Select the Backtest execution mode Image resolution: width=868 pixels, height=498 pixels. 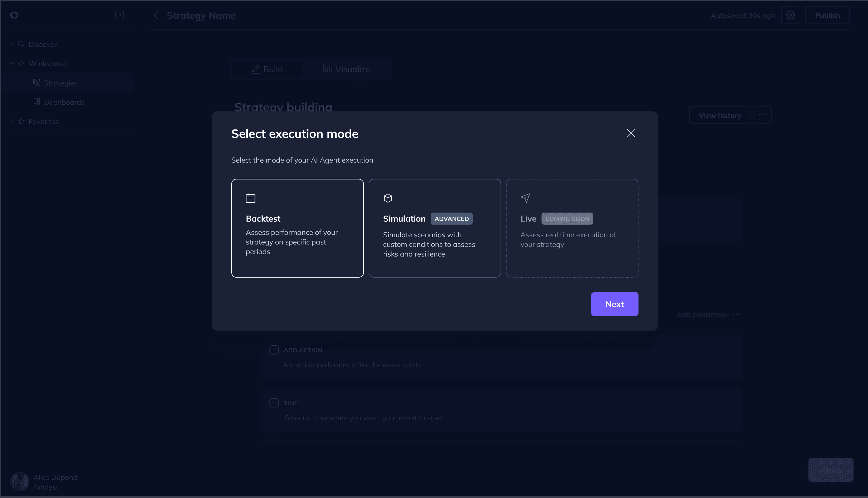tap(297, 228)
